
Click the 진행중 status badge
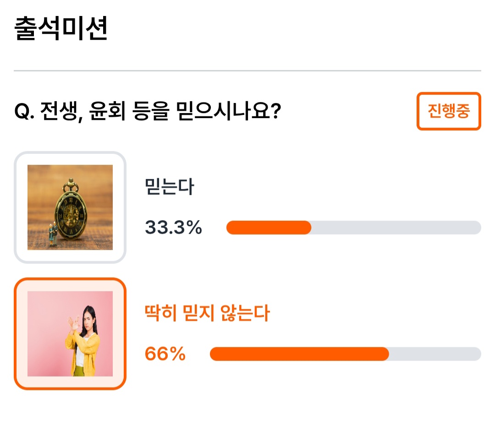tap(449, 111)
